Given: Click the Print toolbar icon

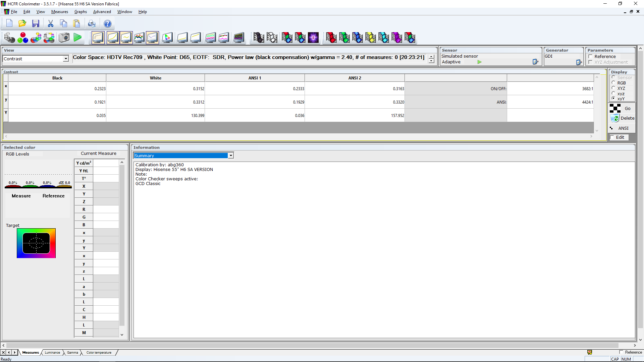Looking at the screenshot, I should coord(92,23).
